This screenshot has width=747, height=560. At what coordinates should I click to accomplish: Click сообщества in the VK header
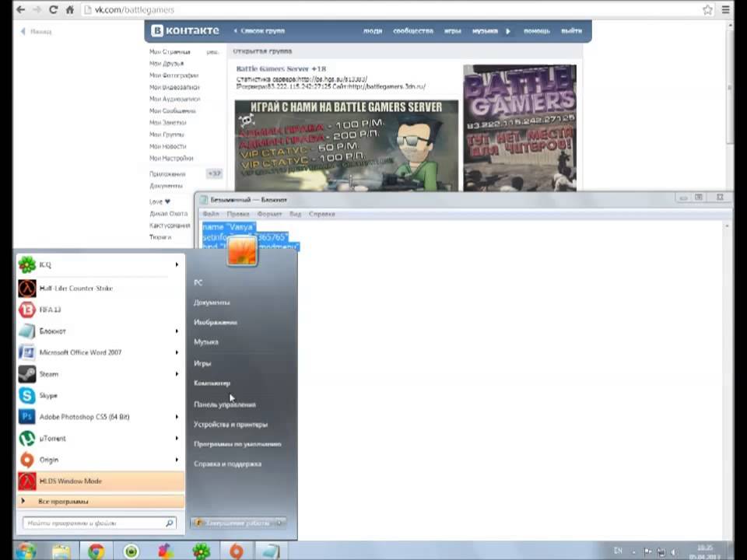coord(413,31)
